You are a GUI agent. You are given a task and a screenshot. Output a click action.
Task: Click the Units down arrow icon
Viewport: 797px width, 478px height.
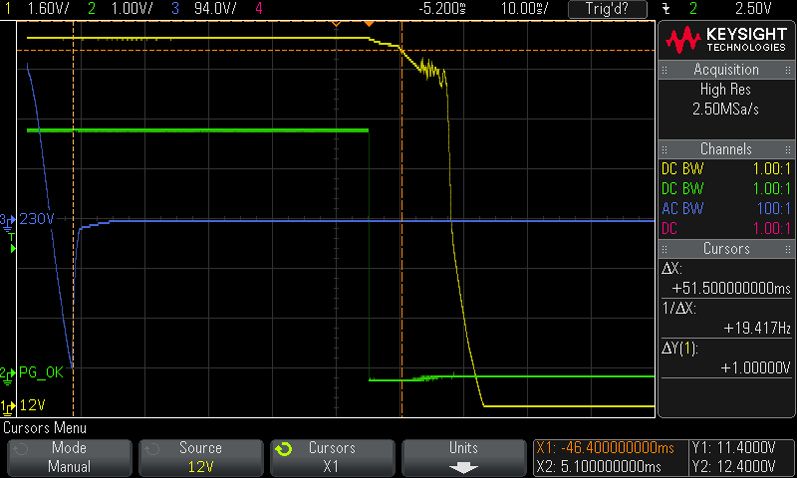coord(464,467)
